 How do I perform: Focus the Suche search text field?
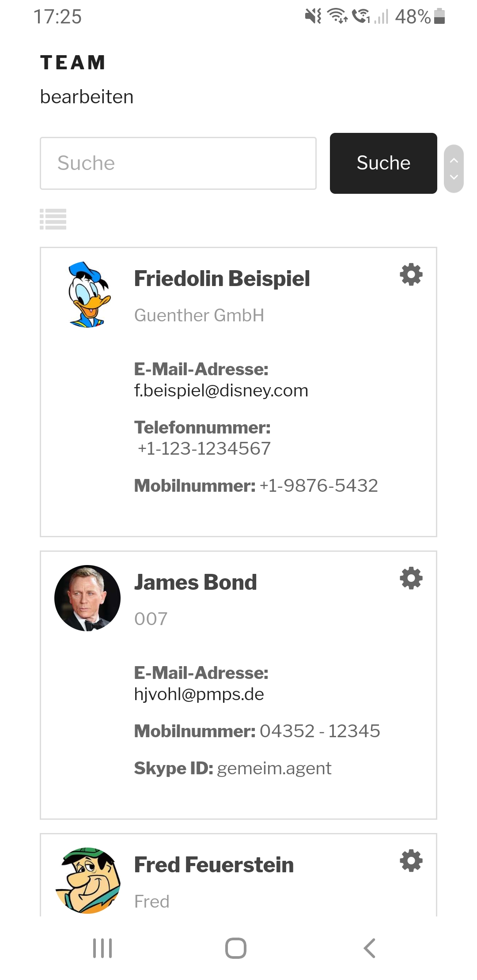point(178,163)
